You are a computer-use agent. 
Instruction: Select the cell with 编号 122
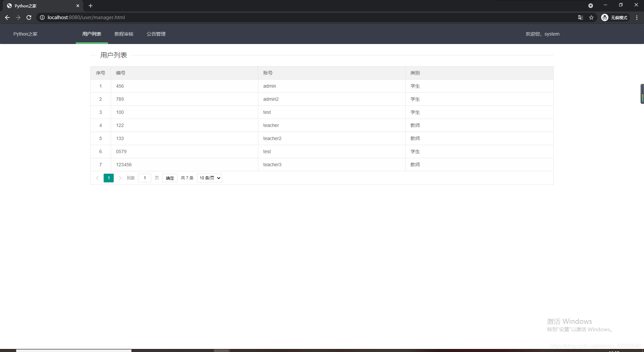coord(184,125)
